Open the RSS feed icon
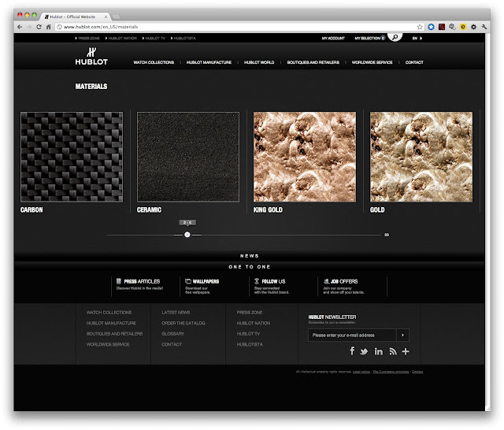 pos(393,351)
